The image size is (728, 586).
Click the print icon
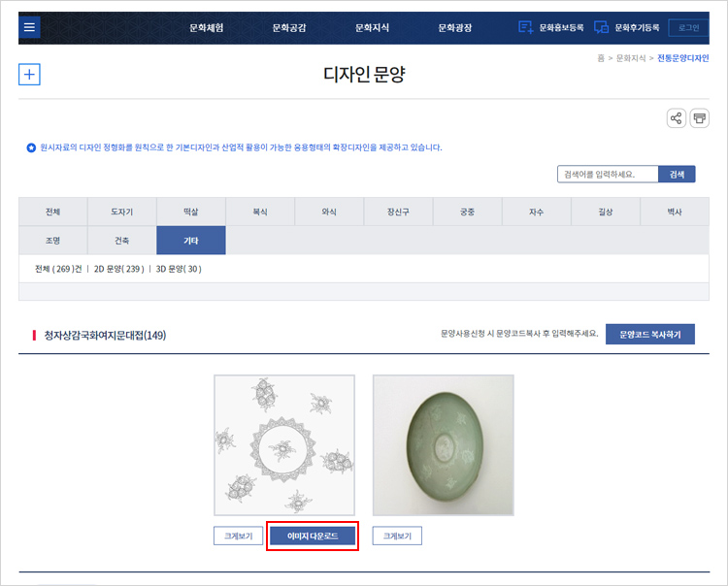699,118
